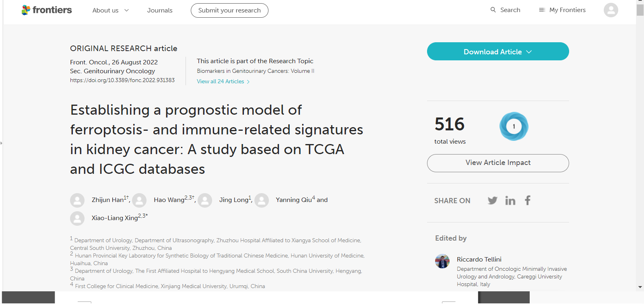Image resolution: width=644 pixels, height=305 pixels.
Task: Click Submit your research button
Action: (229, 10)
